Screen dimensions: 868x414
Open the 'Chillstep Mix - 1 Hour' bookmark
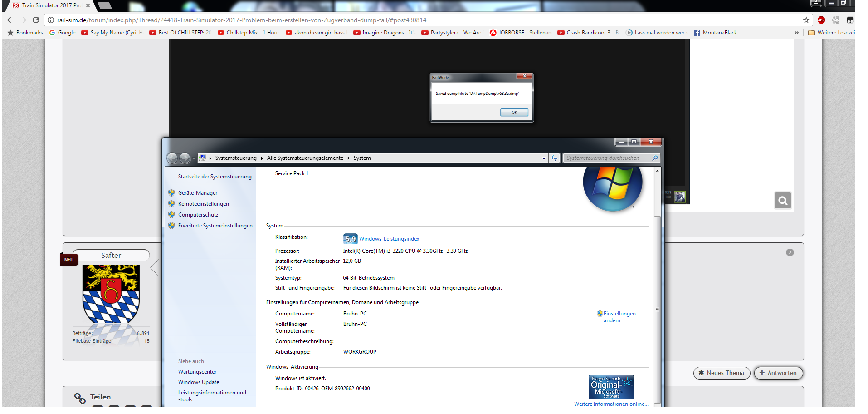[x=248, y=33]
